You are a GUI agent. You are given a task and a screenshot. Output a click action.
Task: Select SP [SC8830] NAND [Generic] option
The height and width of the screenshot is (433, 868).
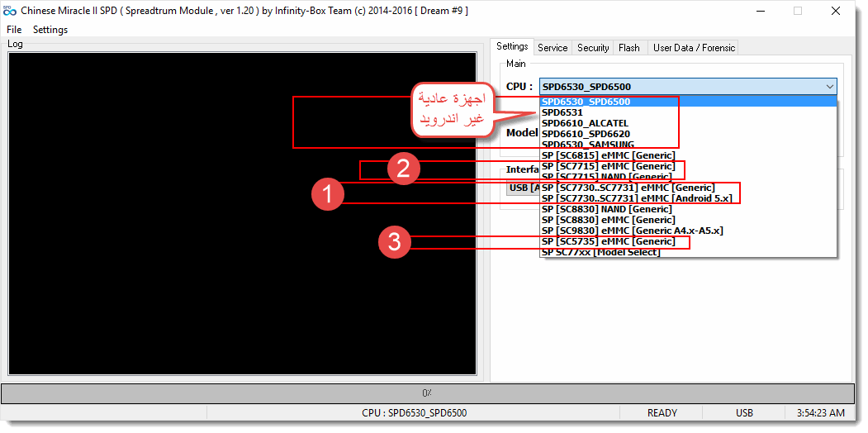pos(688,209)
